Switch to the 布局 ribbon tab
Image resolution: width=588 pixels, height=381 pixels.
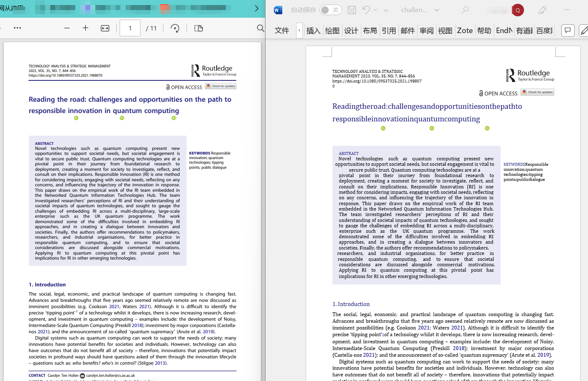click(x=370, y=31)
